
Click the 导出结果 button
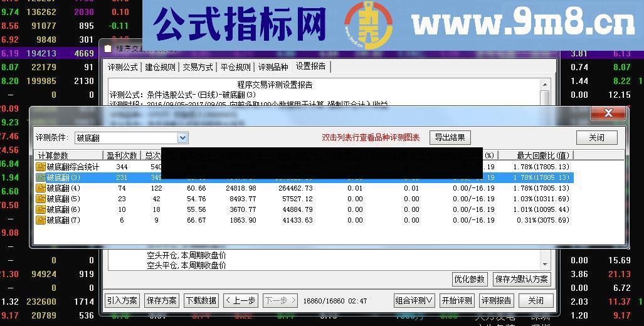(x=450, y=137)
